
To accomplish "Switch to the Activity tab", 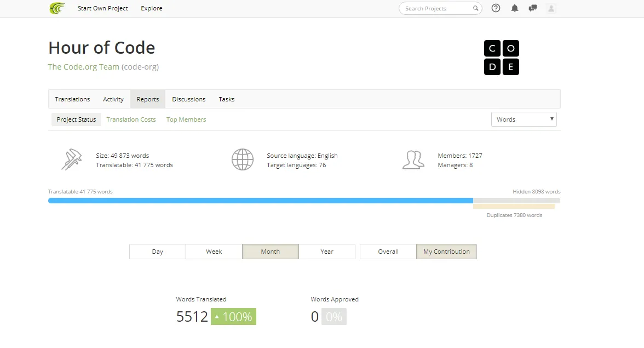I will click(113, 99).
